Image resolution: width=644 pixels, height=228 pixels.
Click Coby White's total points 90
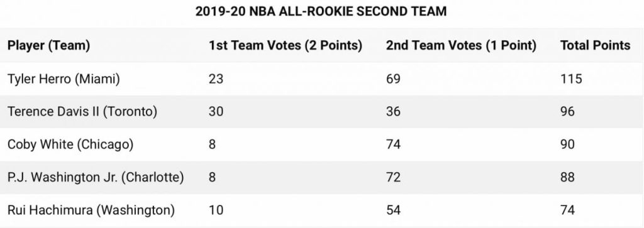tap(567, 144)
